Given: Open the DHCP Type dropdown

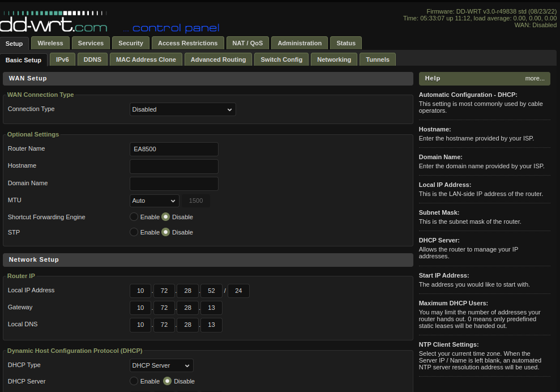Looking at the screenshot, I should point(161,365).
